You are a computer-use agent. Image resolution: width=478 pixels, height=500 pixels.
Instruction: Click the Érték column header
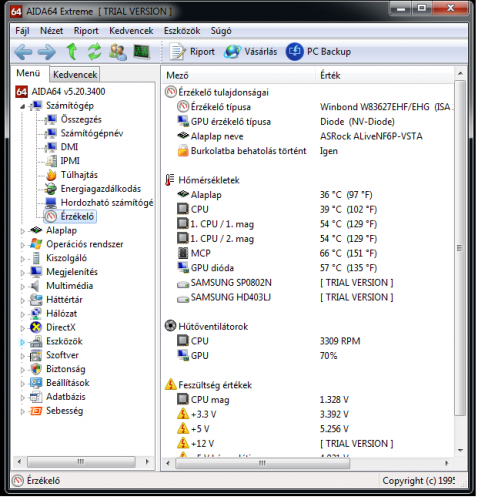[384, 76]
